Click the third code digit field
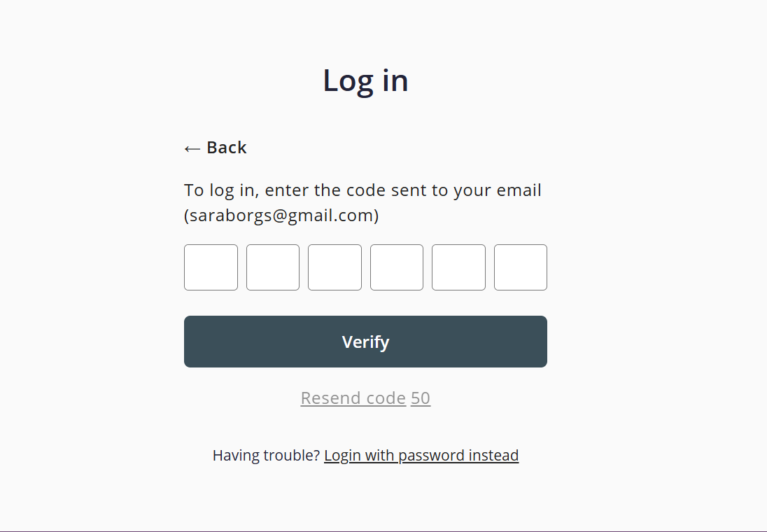 pyautogui.click(x=335, y=267)
